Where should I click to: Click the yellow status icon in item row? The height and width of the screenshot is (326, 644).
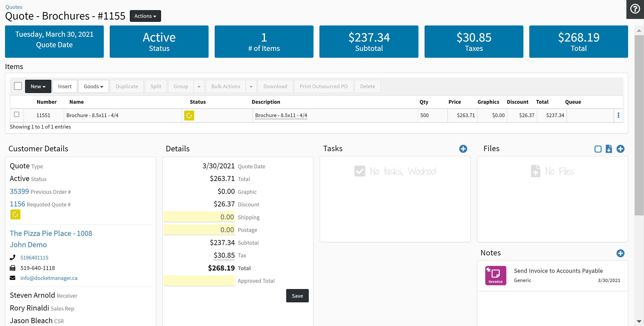189,115
